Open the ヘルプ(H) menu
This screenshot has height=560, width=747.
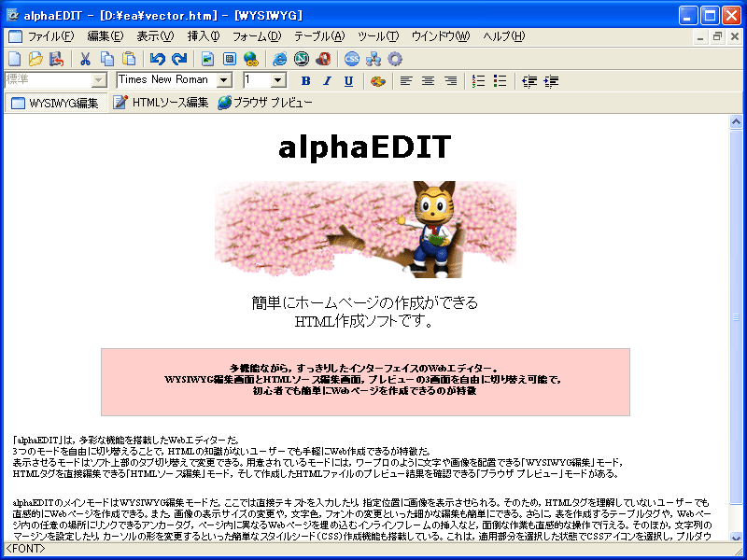tap(503, 36)
